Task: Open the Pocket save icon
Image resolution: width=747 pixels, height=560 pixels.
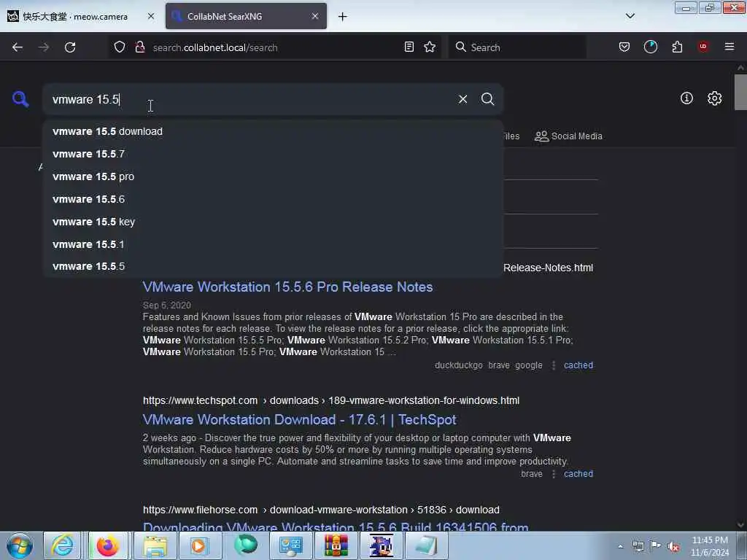Action: coord(624,47)
